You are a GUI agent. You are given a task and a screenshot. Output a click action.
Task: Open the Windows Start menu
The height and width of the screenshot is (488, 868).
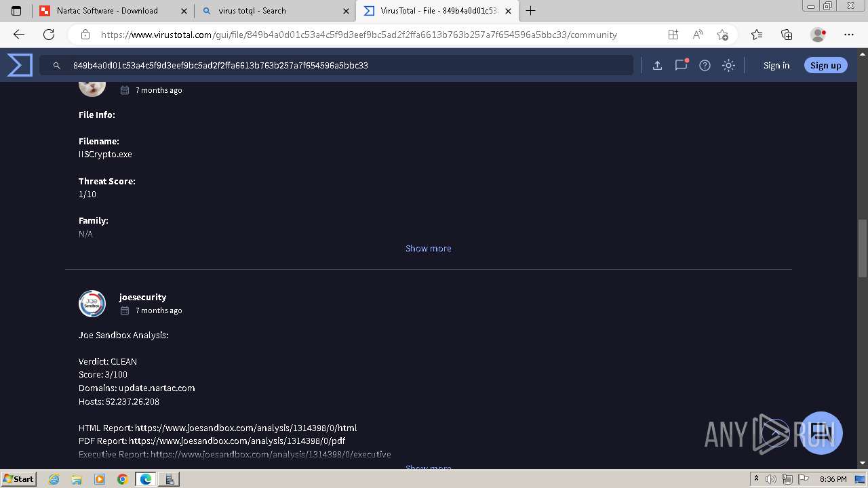(18, 479)
